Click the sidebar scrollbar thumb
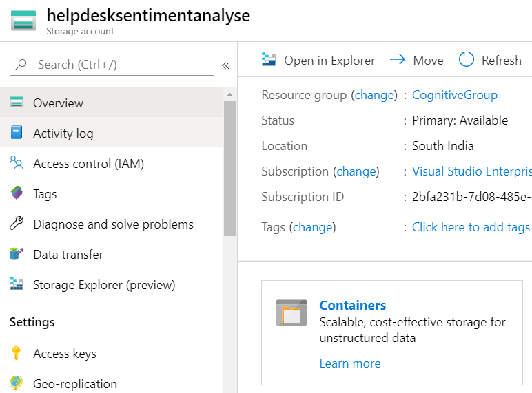 (229, 169)
